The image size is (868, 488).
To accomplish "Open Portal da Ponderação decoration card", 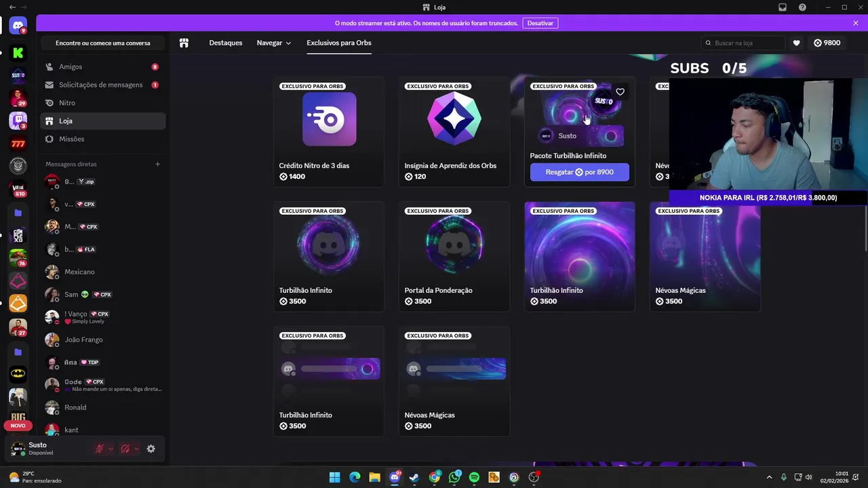I will (454, 256).
